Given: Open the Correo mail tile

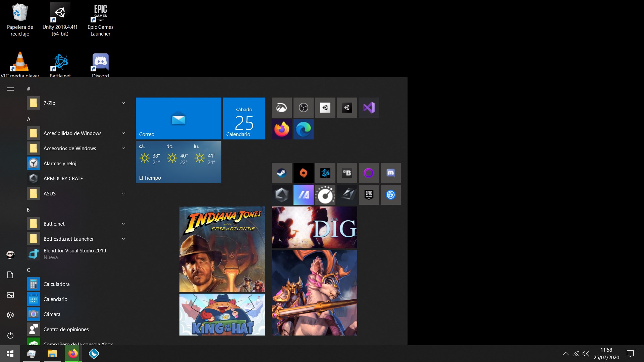Looking at the screenshot, I should [x=178, y=118].
